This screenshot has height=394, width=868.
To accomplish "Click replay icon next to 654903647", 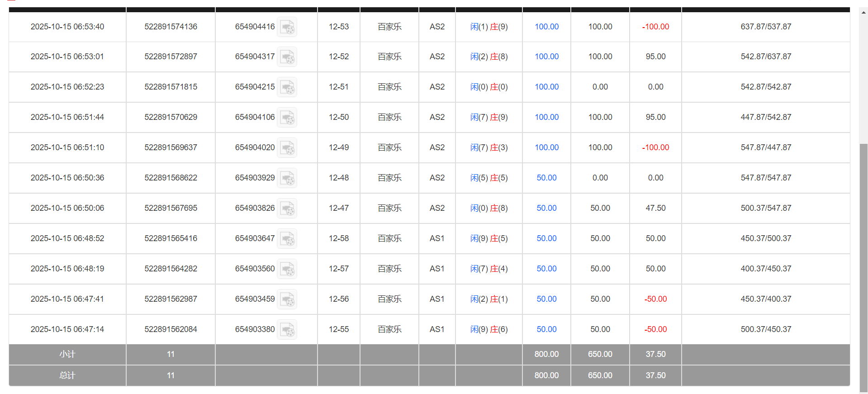I will [287, 239].
